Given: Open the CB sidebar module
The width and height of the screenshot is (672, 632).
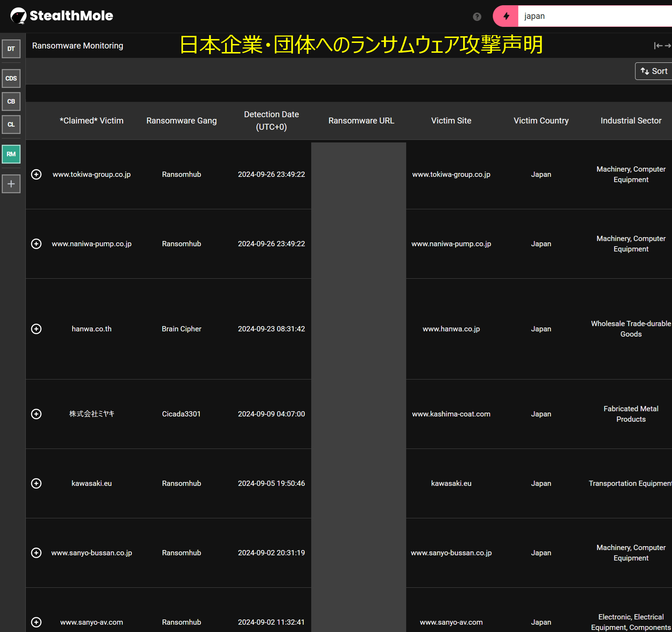Looking at the screenshot, I should point(11,102).
